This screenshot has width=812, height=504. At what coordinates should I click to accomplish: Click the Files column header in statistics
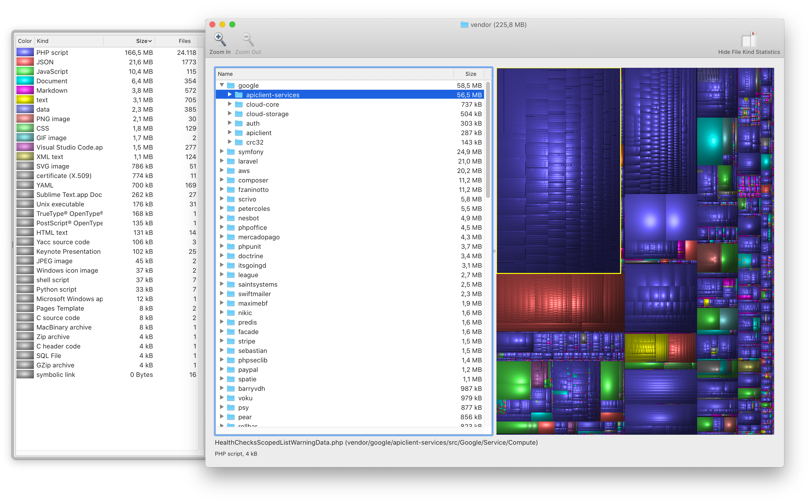177,41
